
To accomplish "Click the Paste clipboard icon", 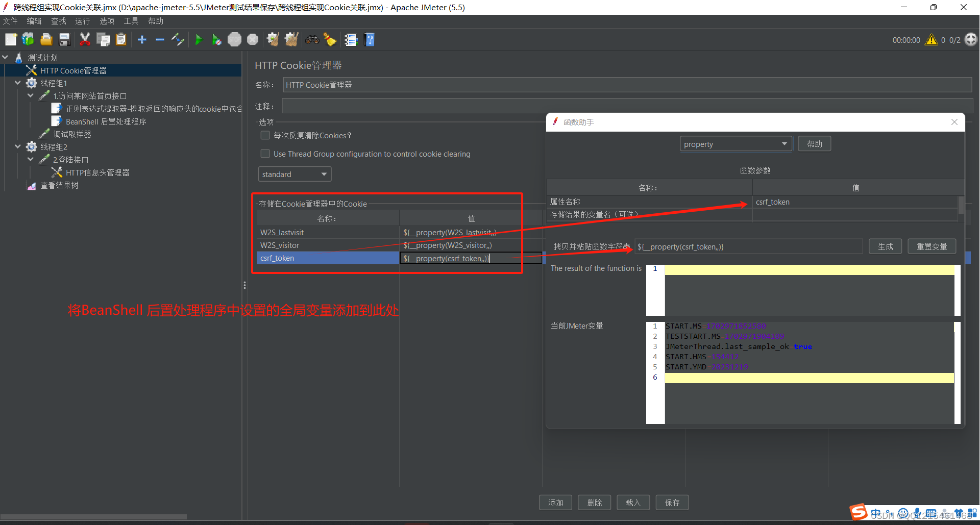I will pyautogui.click(x=121, y=40).
